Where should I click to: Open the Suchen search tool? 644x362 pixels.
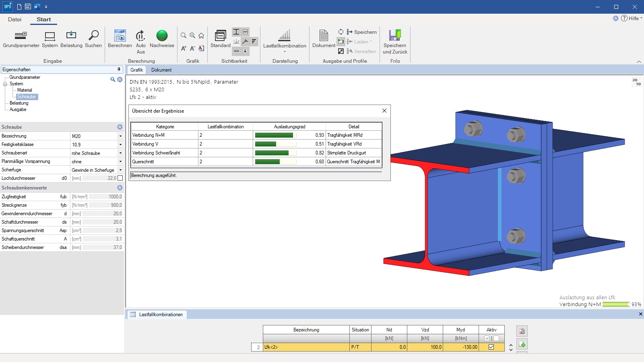coord(93,36)
